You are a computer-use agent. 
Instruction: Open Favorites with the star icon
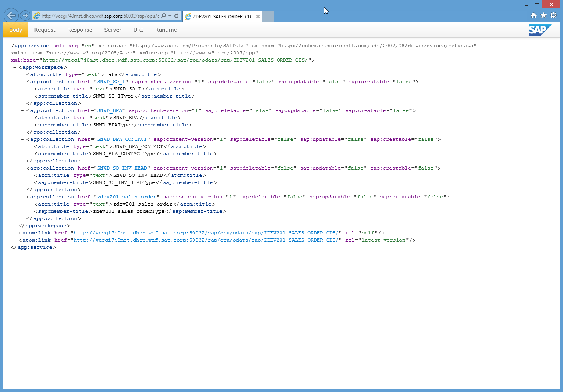point(543,16)
